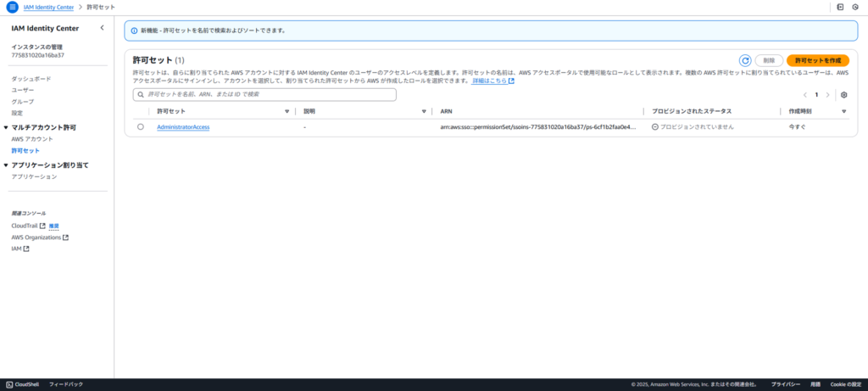Select the AdministratorAccess radio button

[141, 127]
